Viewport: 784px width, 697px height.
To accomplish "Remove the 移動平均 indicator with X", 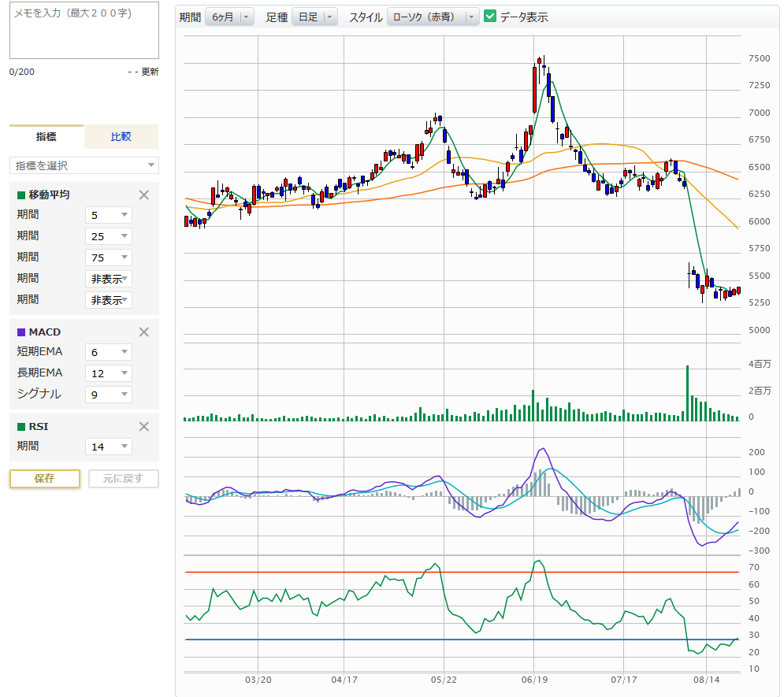I will click(x=143, y=195).
